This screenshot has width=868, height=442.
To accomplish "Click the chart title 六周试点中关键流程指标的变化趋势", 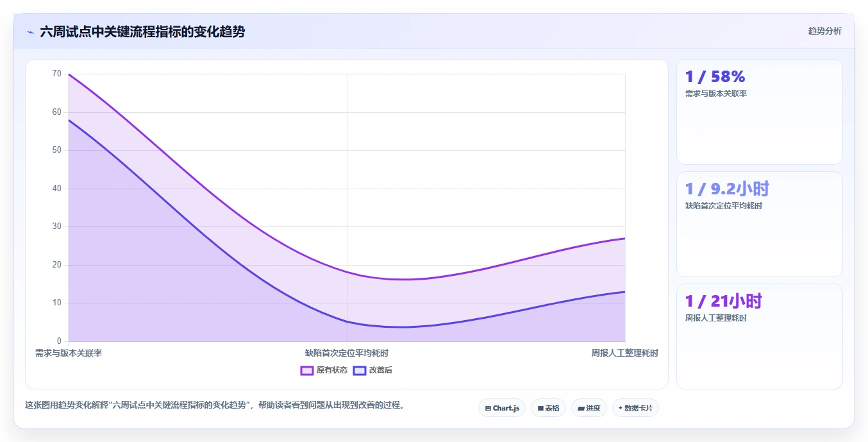I will pyautogui.click(x=142, y=31).
